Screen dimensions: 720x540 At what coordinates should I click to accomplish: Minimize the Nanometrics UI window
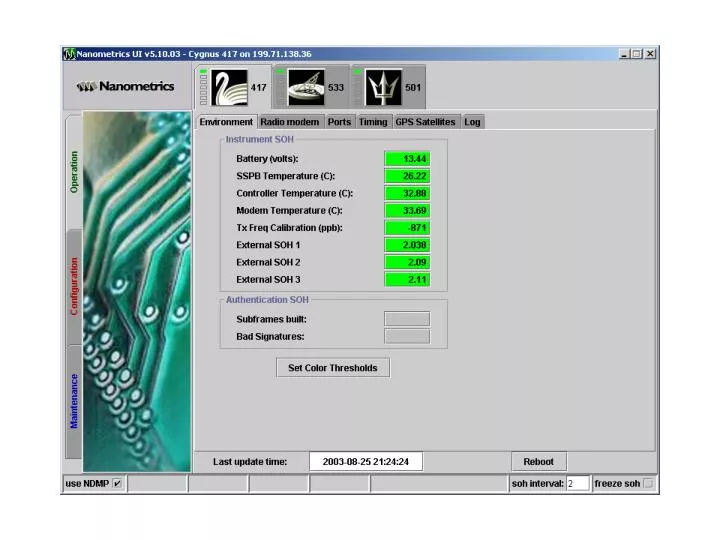point(624,54)
